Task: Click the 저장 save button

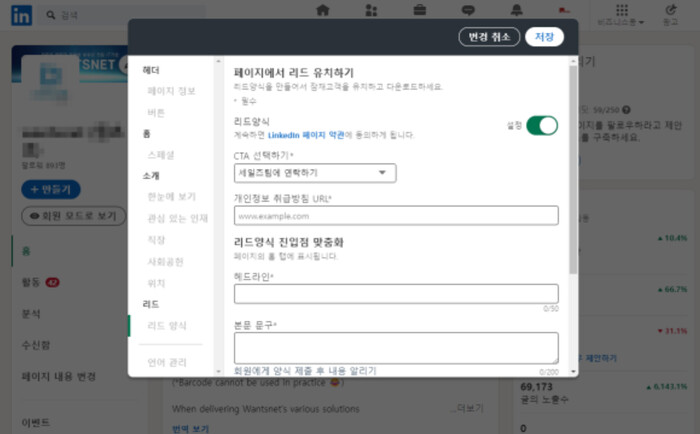Action: click(544, 37)
